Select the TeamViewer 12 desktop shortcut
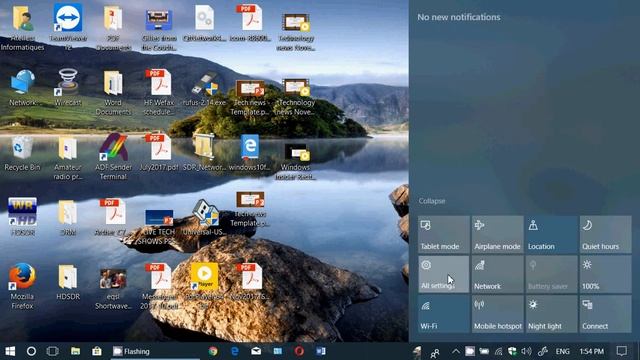The width and height of the screenshot is (640, 360). click(68, 28)
